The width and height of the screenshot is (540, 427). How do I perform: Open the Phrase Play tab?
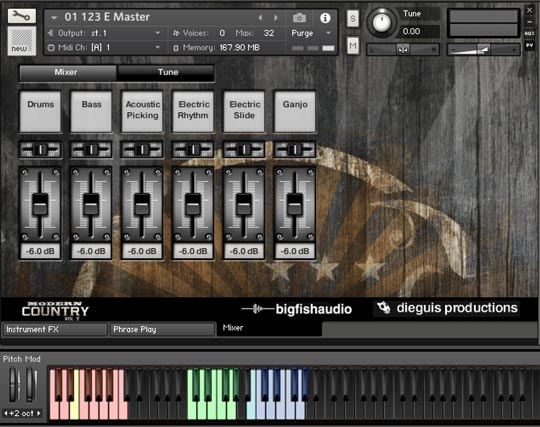(162, 330)
